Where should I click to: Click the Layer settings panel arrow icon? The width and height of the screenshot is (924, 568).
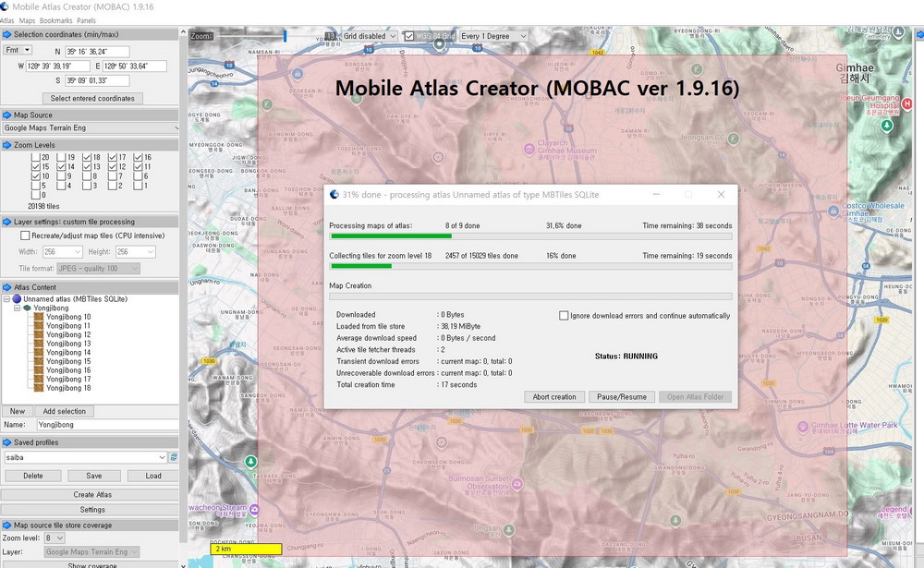click(7, 222)
